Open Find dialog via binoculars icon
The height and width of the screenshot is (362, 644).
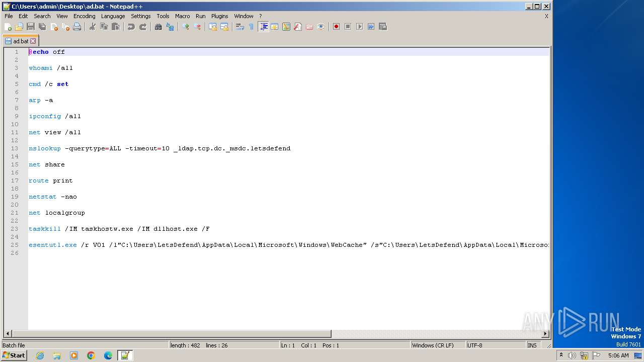click(158, 27)
